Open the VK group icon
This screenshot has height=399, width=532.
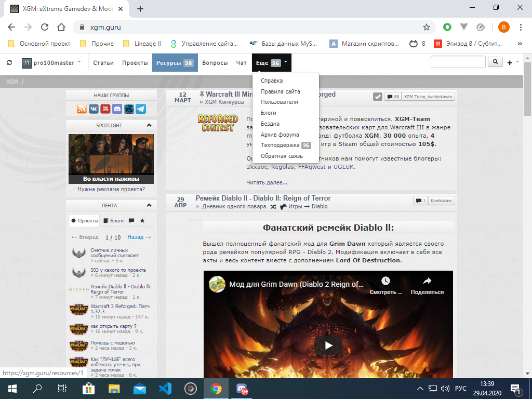click(x=94, y=109)
